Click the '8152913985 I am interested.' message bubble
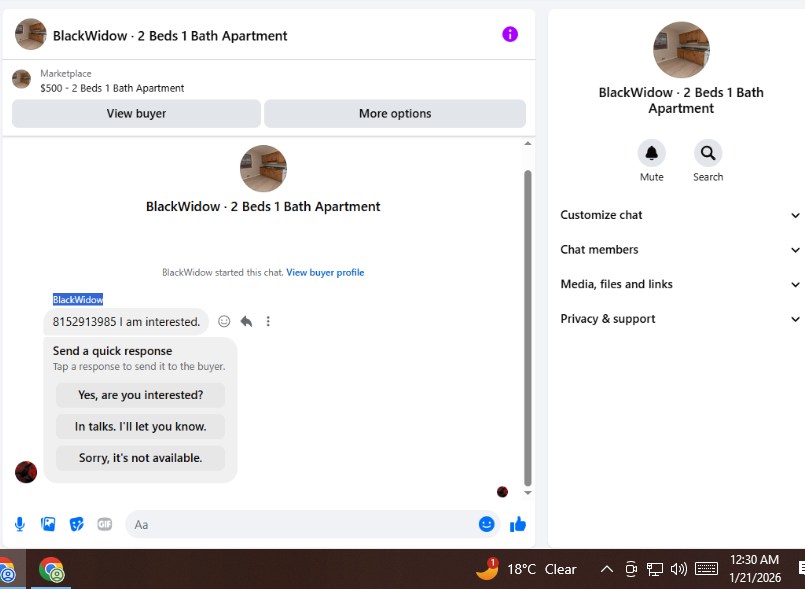Screen dimensions: 805x589 (126, 321)
